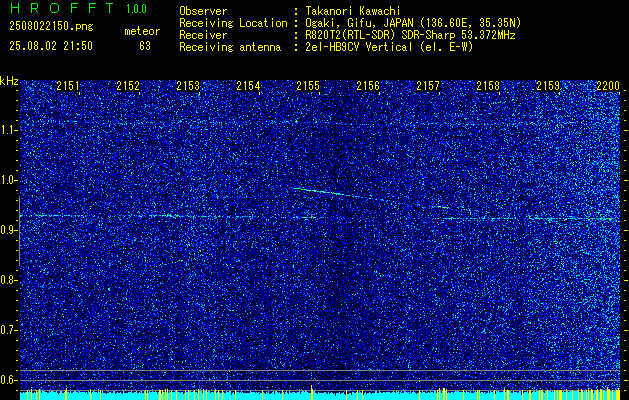Click the 2151 time marker
Viewport: 629px width, 400px height.
(68, 86)
